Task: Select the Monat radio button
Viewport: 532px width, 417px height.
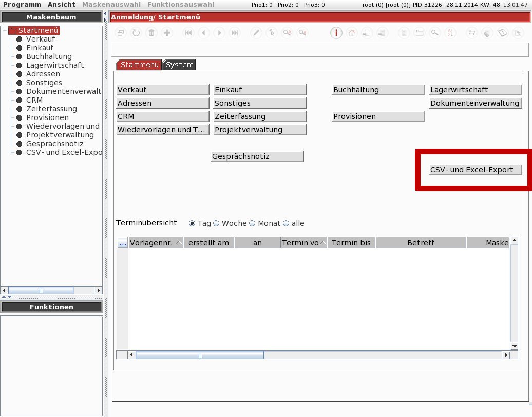Action: [252, 223]
